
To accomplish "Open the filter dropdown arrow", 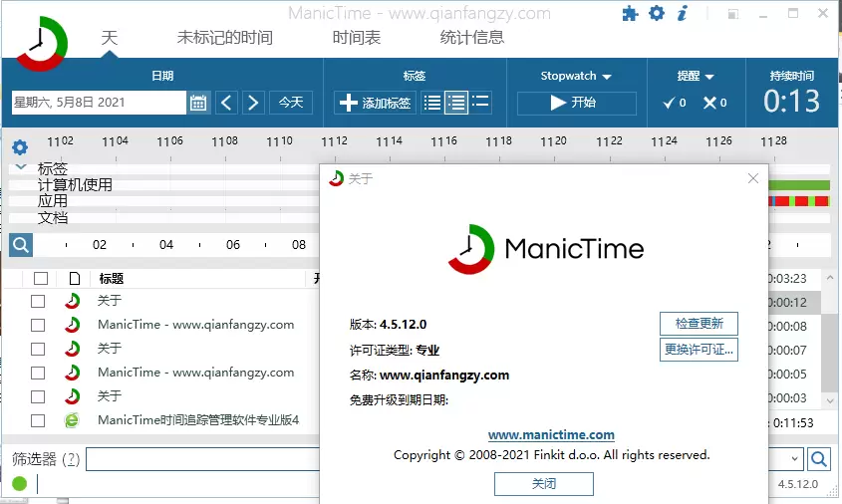I will (x=794, y=459).
